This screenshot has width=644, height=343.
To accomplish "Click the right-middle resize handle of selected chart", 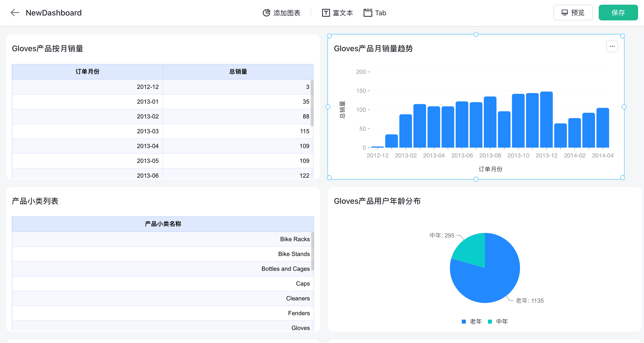I will click(624, 107).
